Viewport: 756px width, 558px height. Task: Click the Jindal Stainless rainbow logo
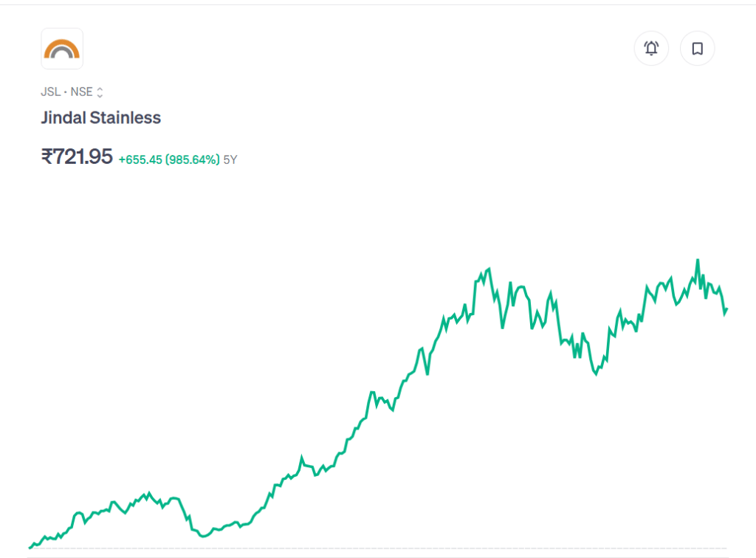(x=62, y=49)
